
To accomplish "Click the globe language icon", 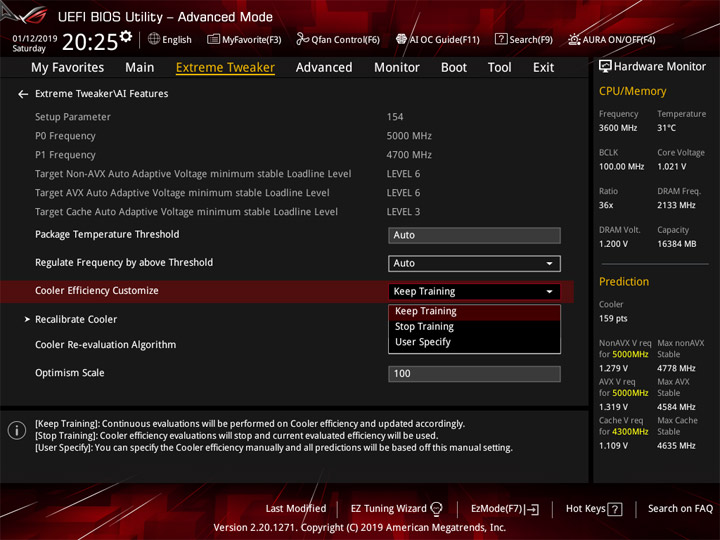I will coord(154,39).
